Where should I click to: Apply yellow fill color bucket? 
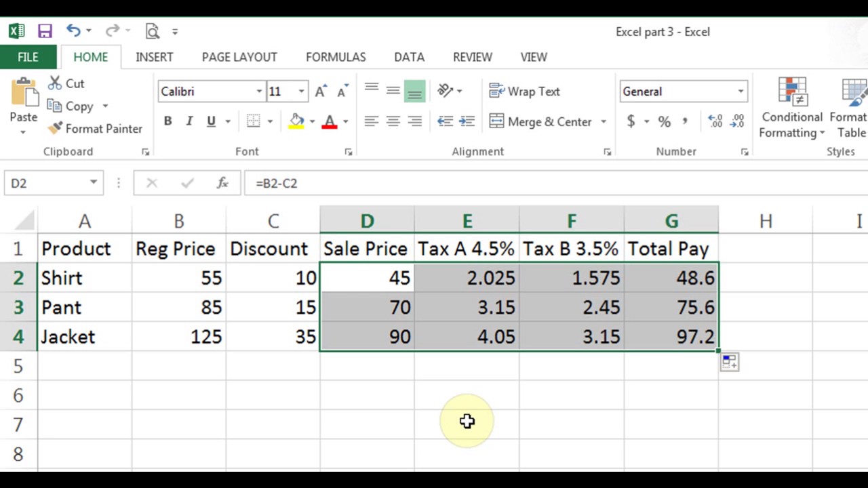[x=296, y=121]
